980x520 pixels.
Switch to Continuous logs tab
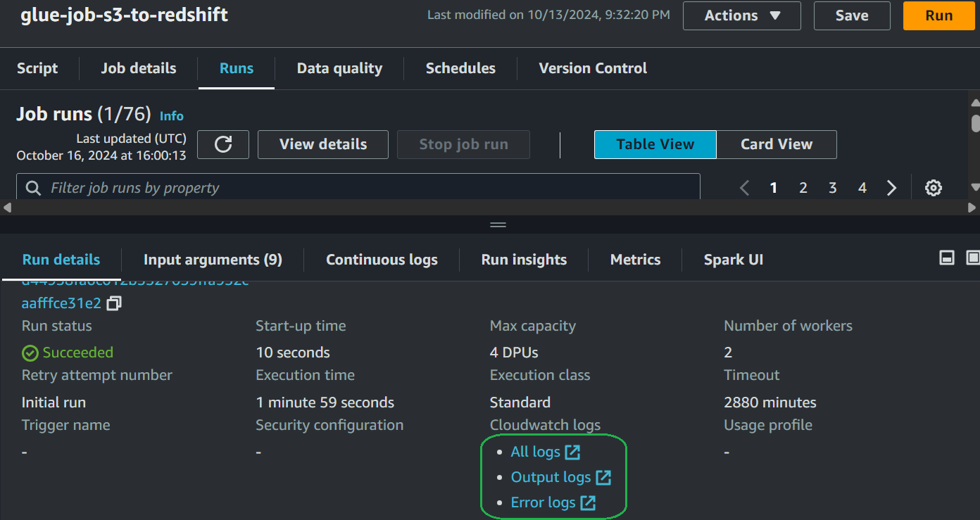coord(382,260)
